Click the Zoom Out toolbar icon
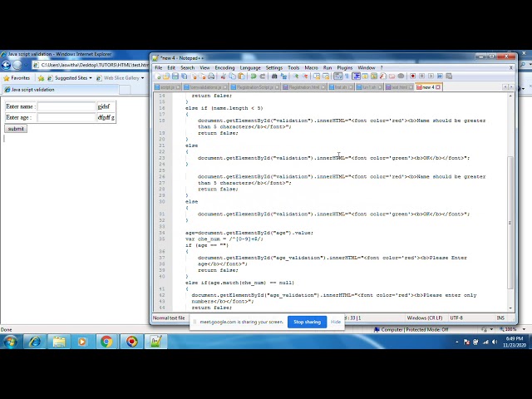Viewport: 532px width, 399px height. pyautogui.click(x=305, y=76)
